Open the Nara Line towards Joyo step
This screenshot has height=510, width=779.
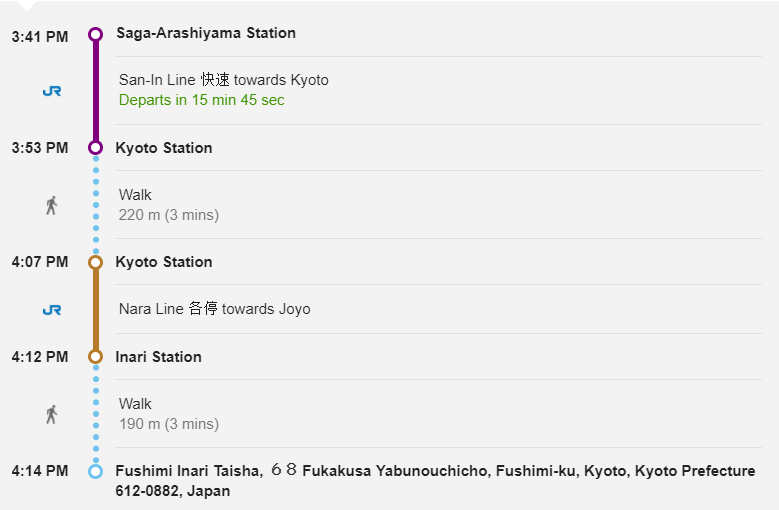pyautogui.click(x=214, y=309)
